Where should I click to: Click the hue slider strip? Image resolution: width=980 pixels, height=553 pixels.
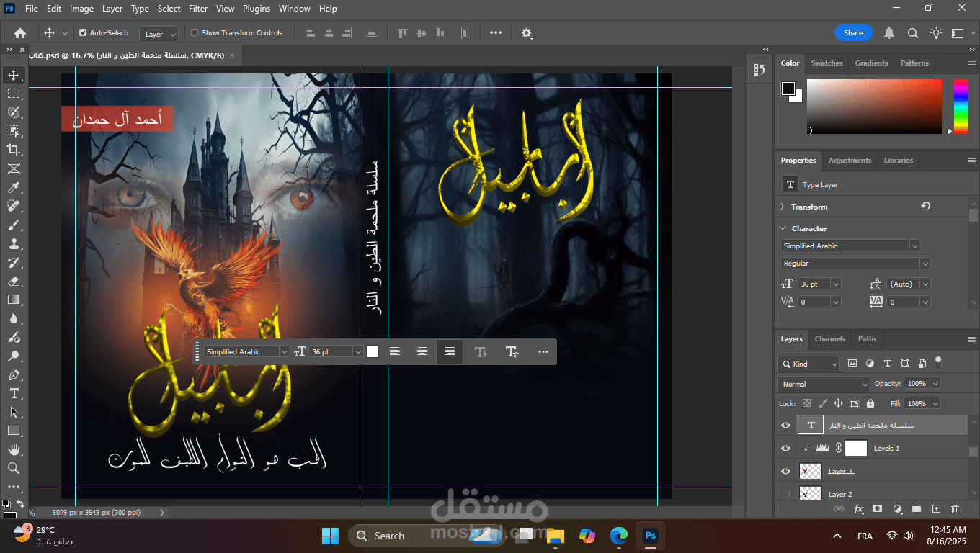pyautogui.click(x=961, y=106)
